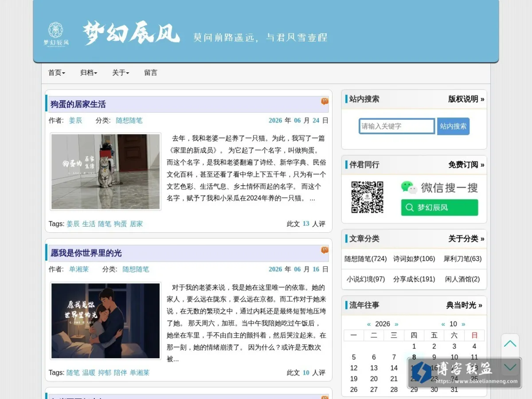The height and width of the screenshot is (399, 532).
Task: Focus the keyword search input field
Action: pyautogui.click(x=397, y=126)
